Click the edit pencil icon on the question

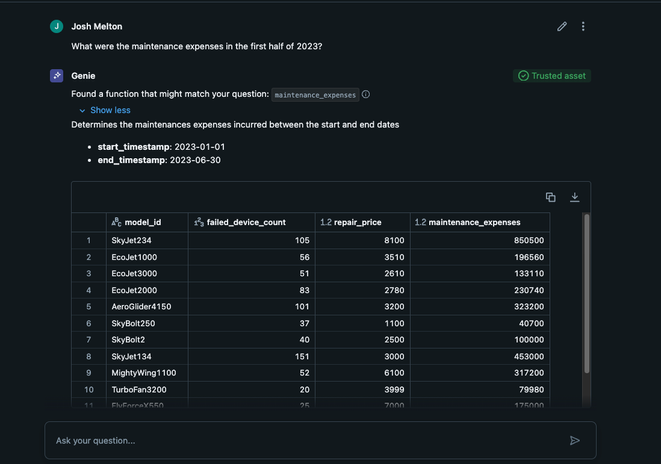[x=562, y=27]
